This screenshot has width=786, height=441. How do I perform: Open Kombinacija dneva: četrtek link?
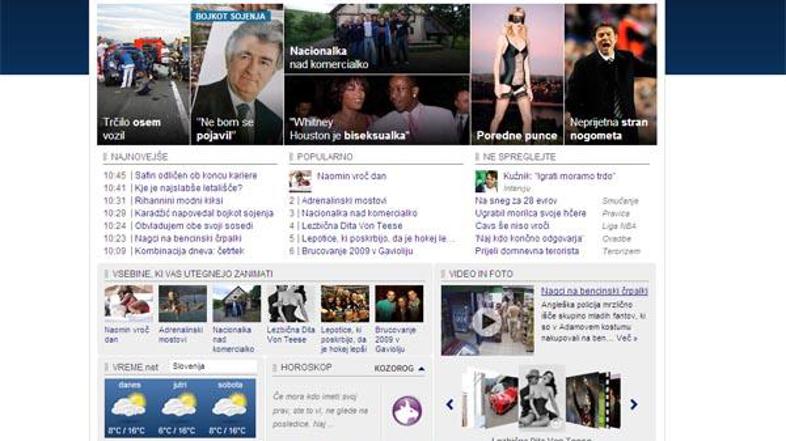pos(189,251)
